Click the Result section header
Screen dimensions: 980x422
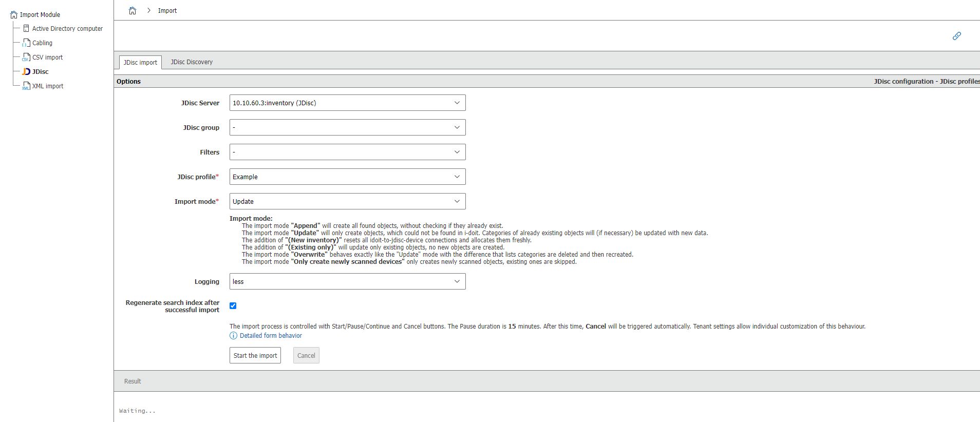(x=133, y=381)
